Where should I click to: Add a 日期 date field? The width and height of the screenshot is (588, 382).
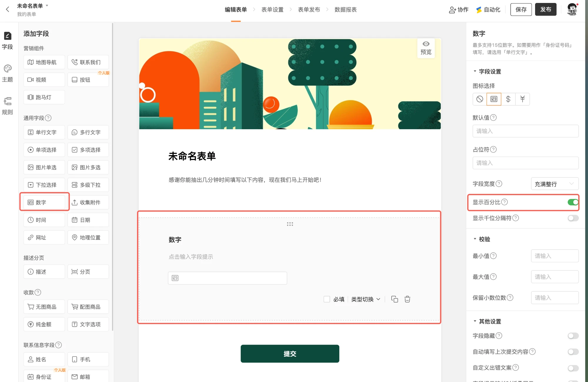pyautogui.click(x=88, y=220)
